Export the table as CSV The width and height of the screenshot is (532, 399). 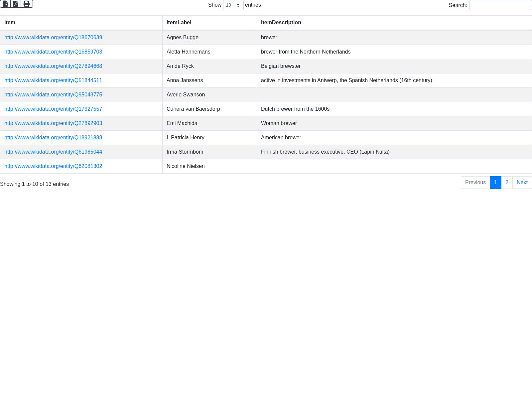(5, 4)
